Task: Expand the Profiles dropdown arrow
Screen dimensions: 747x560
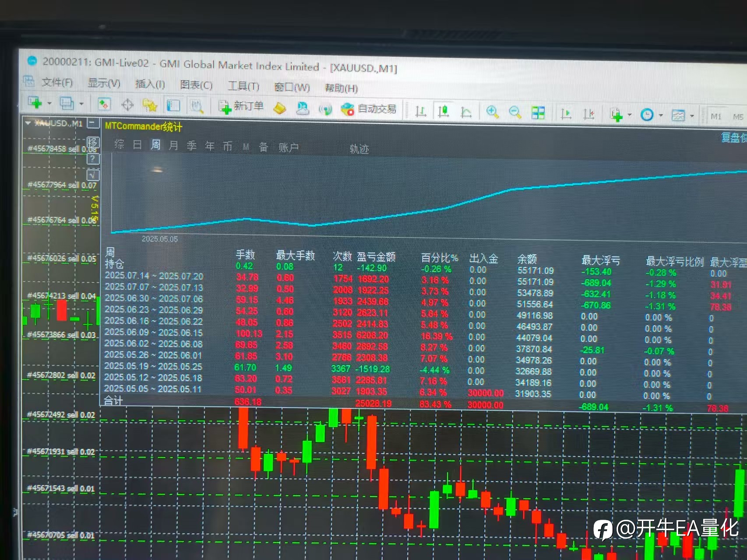Action: (81, 104)
